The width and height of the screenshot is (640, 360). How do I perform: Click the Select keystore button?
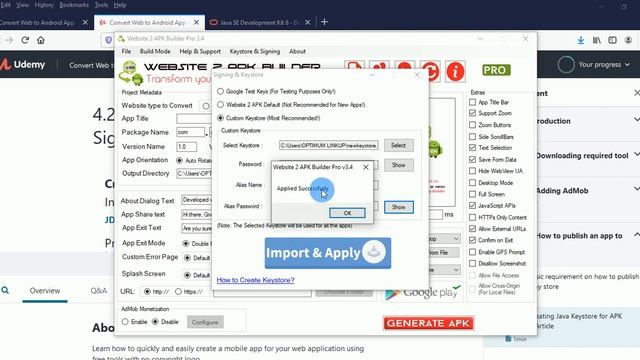pyautogui.click(x=398, y=145)
